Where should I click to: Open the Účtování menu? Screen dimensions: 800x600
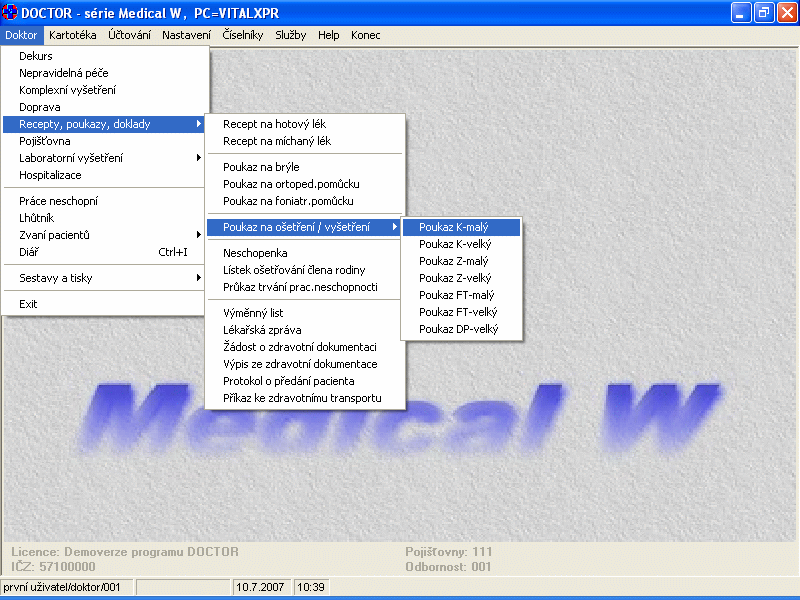point(129,35)
